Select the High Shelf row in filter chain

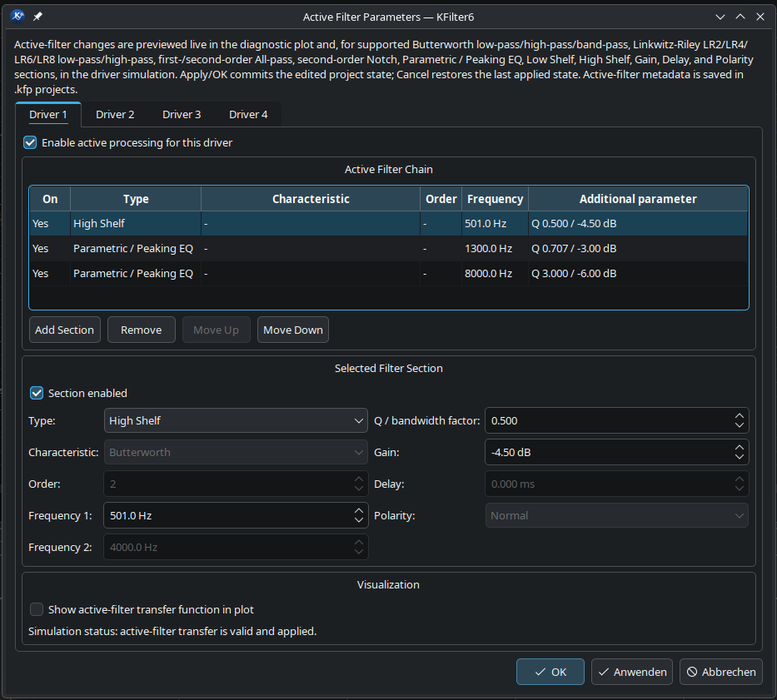coord(388,223)
